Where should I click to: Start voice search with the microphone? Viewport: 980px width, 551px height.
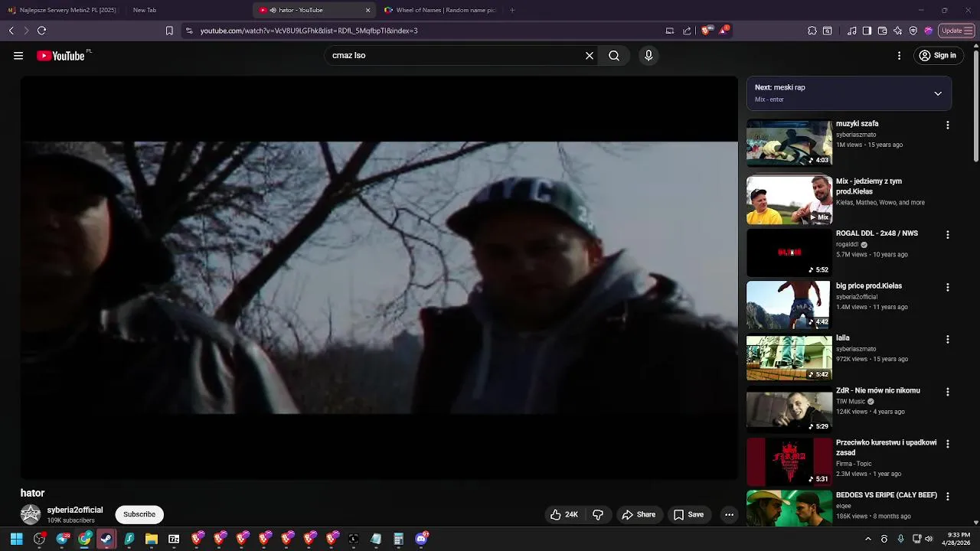(x=648, y=55)
